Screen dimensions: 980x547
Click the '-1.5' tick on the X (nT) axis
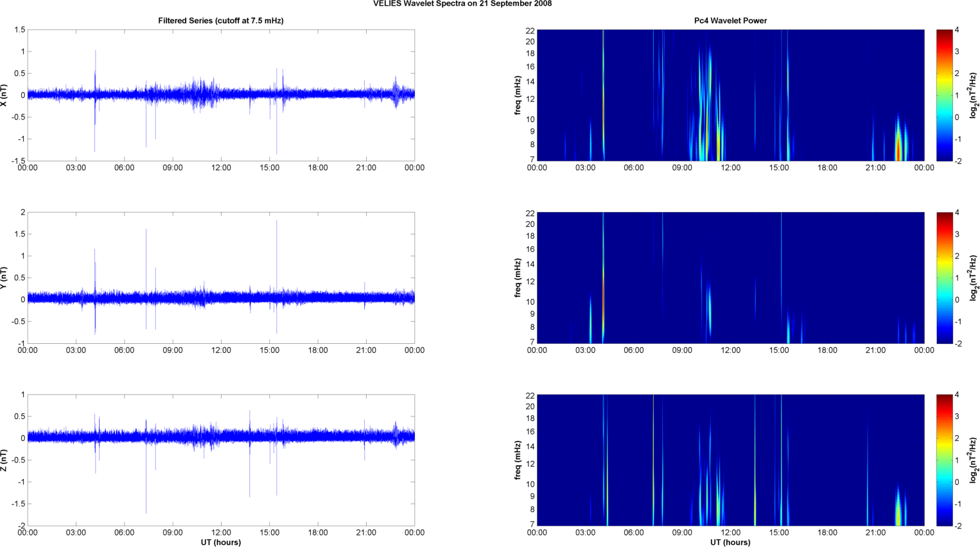(x=19, y=161)
